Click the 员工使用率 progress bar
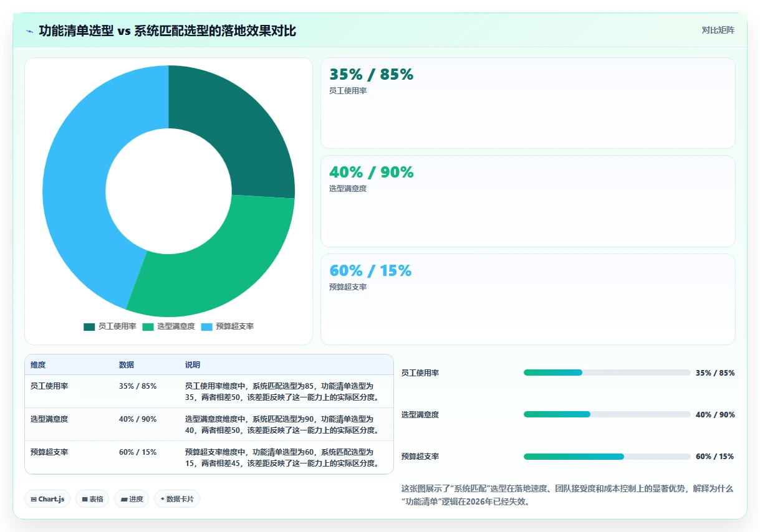 coord(607,373)
